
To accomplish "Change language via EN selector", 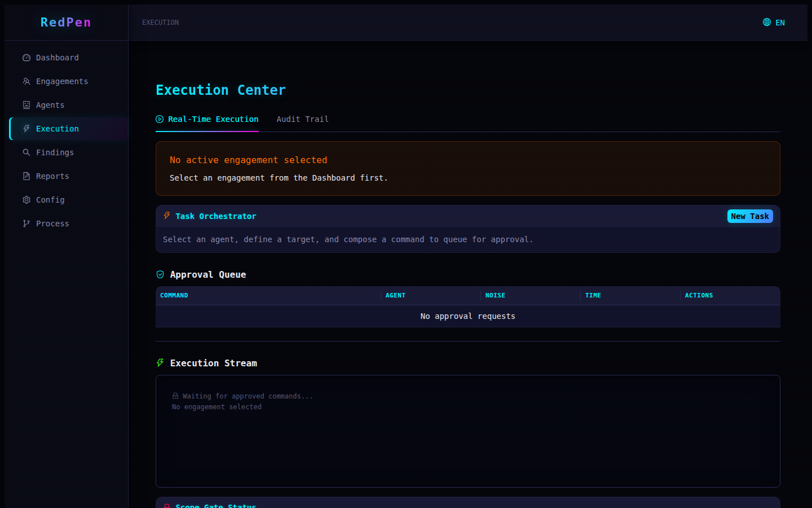I will [774, 23].
